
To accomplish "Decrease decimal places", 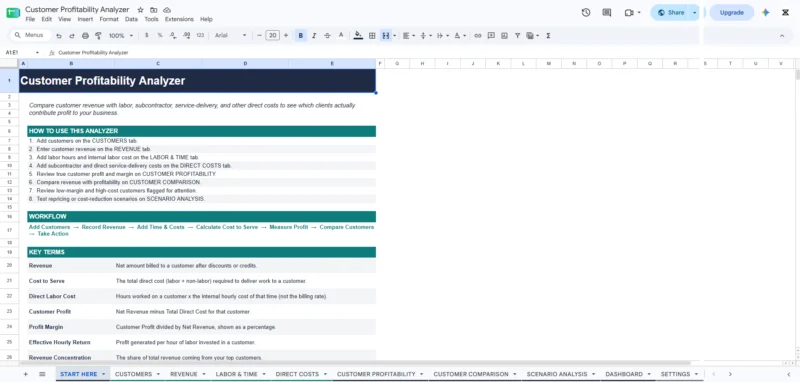I will (x=173, y=35).
